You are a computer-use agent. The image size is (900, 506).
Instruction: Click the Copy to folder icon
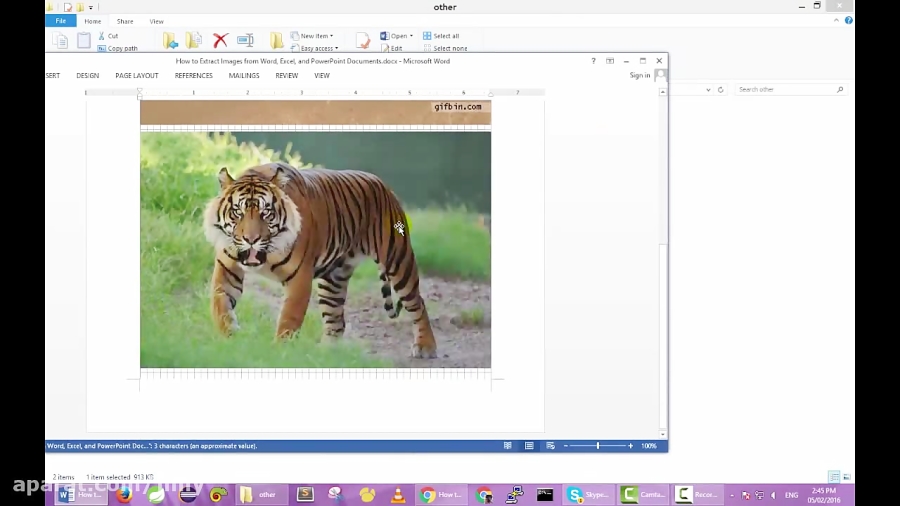[x=193, y=40]
